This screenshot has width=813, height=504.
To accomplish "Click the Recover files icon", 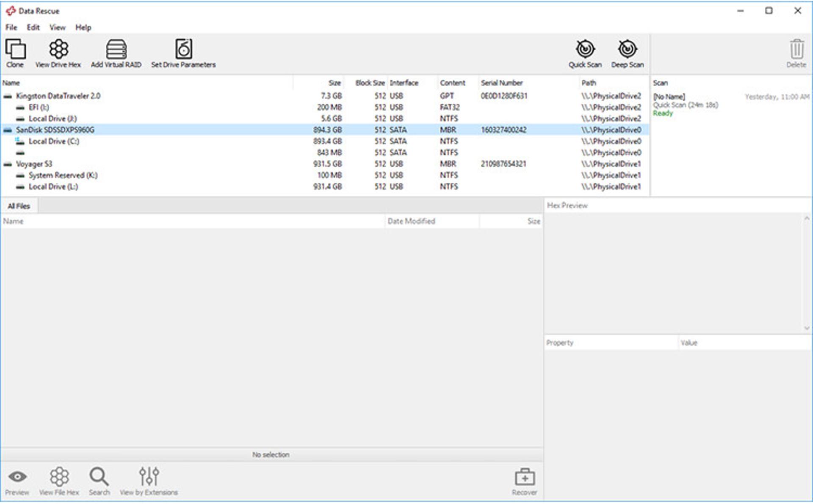I will coord(525,477).
